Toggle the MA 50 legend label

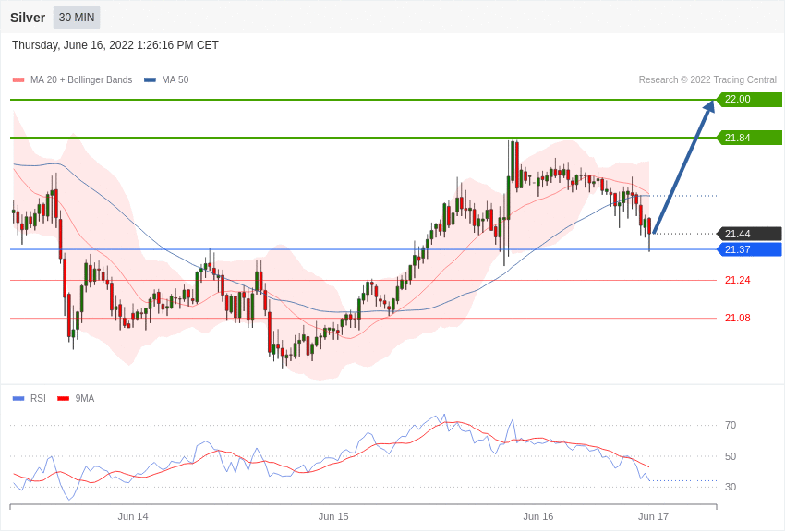(175, 80)
